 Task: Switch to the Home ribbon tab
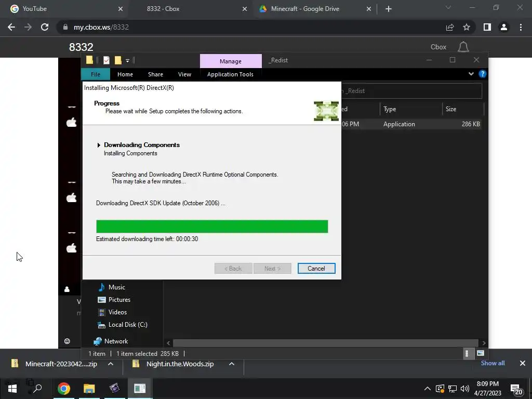point(125,74)
